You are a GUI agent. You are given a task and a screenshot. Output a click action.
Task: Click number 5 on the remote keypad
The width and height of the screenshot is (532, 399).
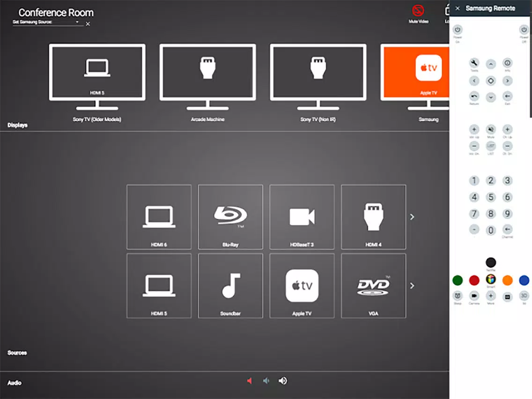tap(491, 197)
